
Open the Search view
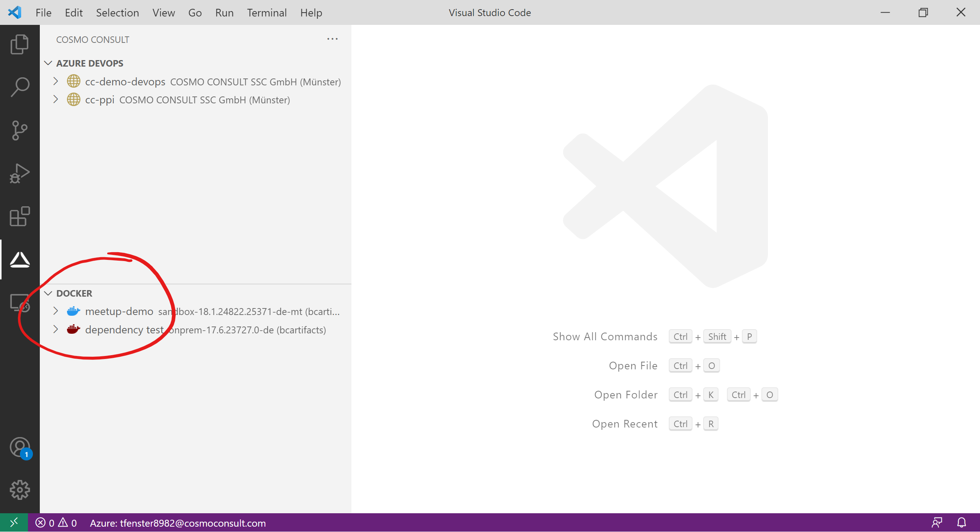click(x=20, y=87)
